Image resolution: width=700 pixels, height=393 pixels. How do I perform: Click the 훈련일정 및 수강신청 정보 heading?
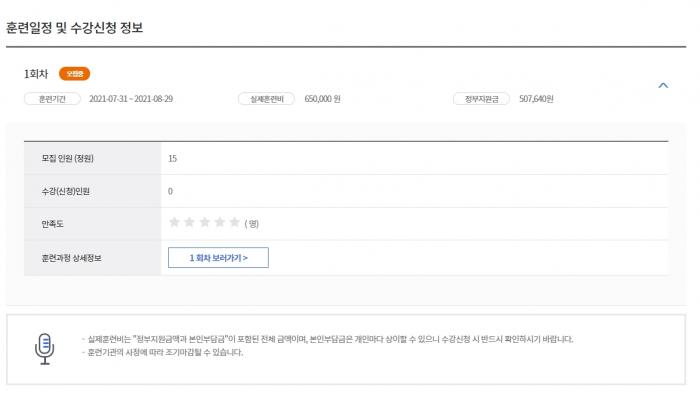click(x=75, y=28)
